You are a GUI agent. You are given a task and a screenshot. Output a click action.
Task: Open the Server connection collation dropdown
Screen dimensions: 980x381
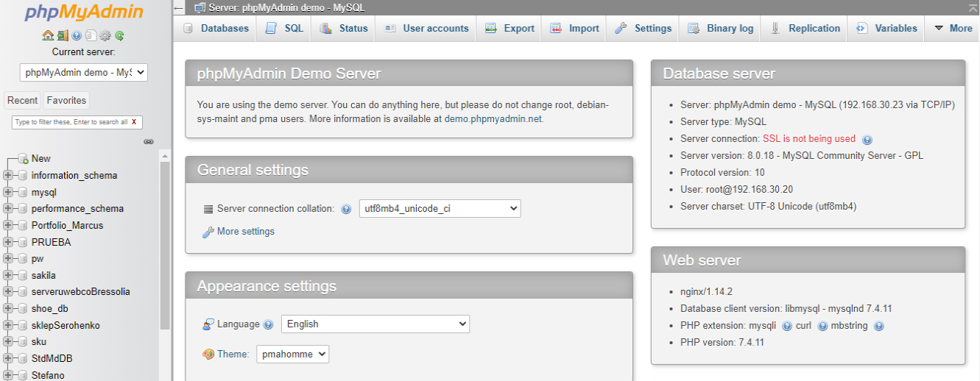point(440,208)
